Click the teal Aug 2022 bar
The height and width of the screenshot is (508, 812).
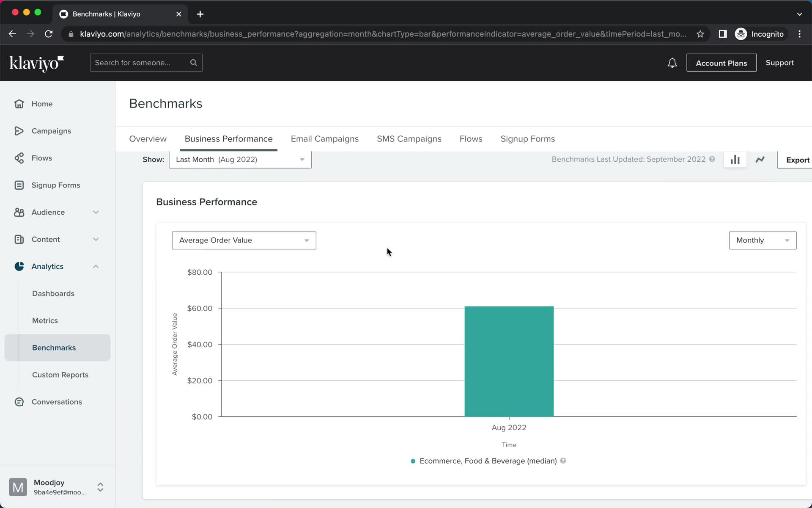(509, 361)
